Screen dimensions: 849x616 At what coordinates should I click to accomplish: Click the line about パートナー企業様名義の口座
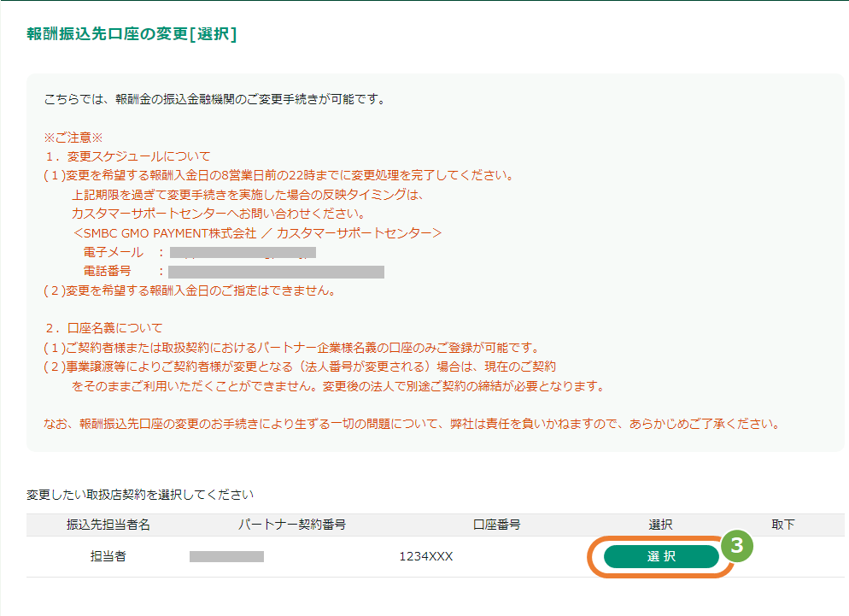292,347
